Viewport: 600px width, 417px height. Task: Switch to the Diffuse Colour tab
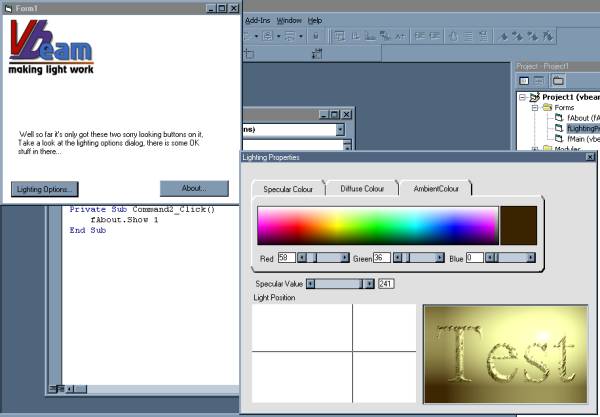pos(361,188)
